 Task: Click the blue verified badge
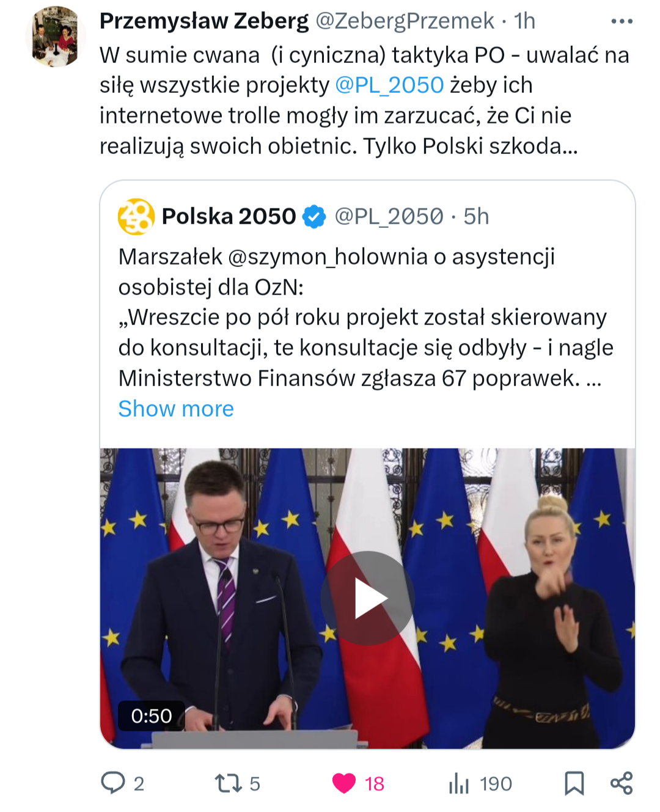(x=315, y=217)
